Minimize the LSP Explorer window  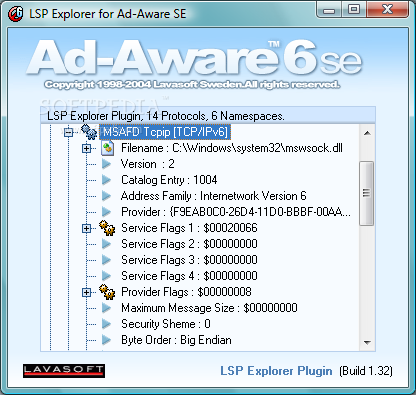point(329,9)
